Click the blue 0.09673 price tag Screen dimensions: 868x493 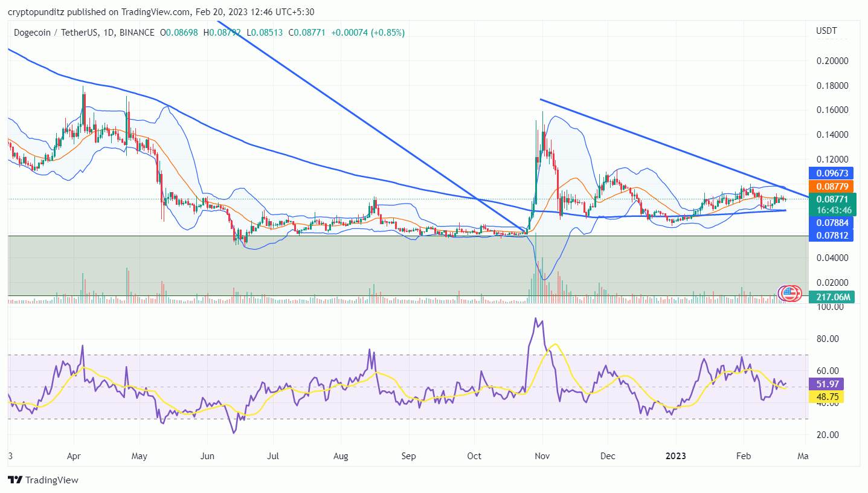pyautogui.click(x=832, y=173)
